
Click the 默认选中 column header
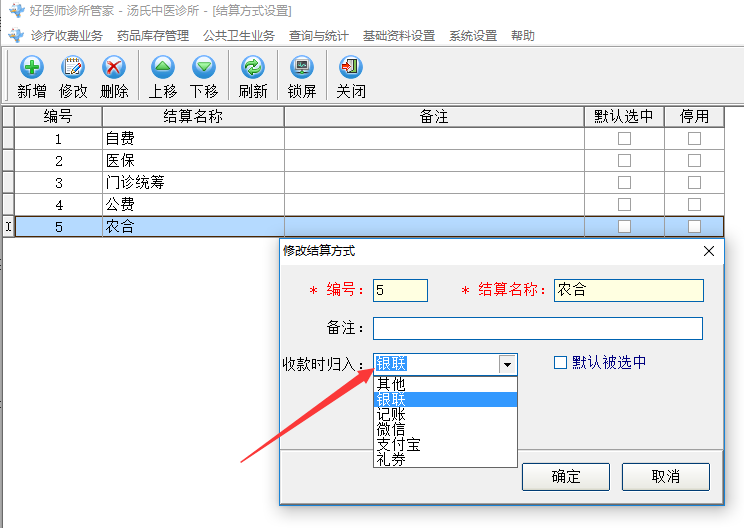coord(624,117)
